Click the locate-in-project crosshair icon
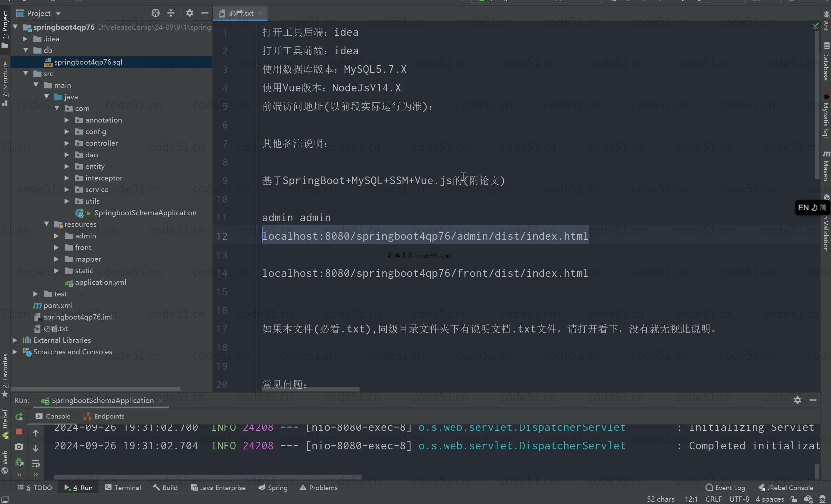The image size is (831, 504). pyautogui.click(x=156, y=13)
